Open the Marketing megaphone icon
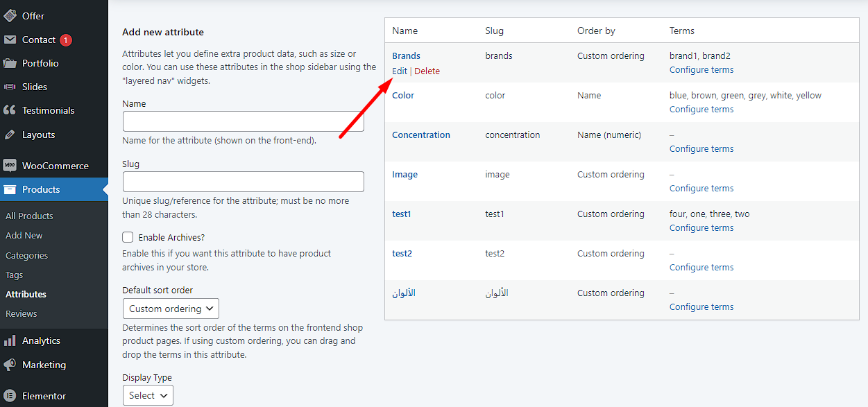868x407 pixels. coord(10,365)
